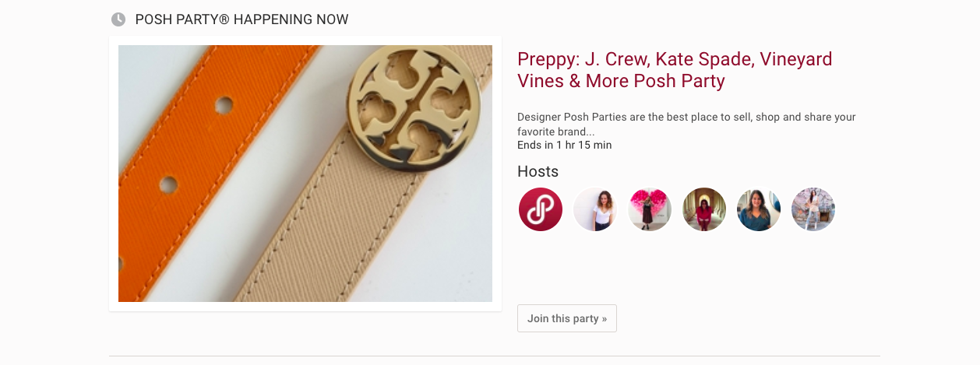The width and height of the screenshot is (980, 365).
Task: Click the Hosts section heading
Action: click(538, 172)
